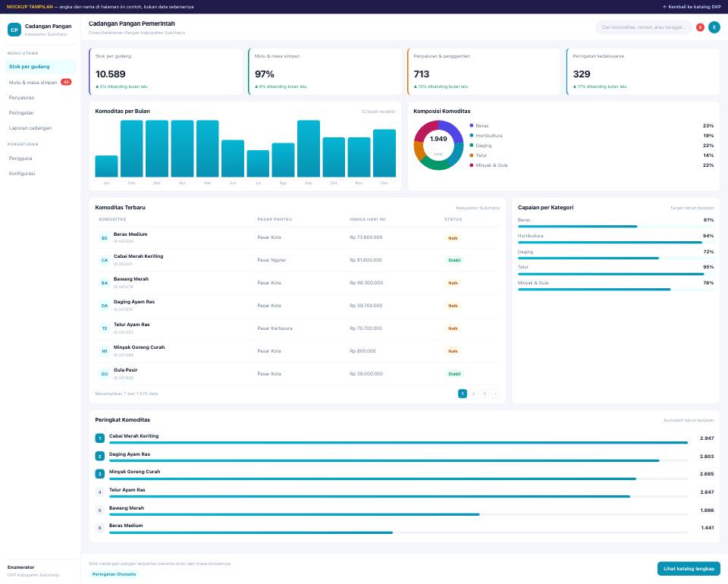Click the KOMODITAS column header
The image size is (728, 584).
[x=112, y=219]
